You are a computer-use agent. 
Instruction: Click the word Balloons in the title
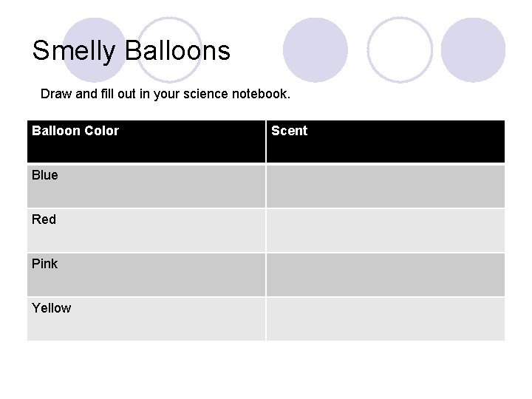pos(178,51)
